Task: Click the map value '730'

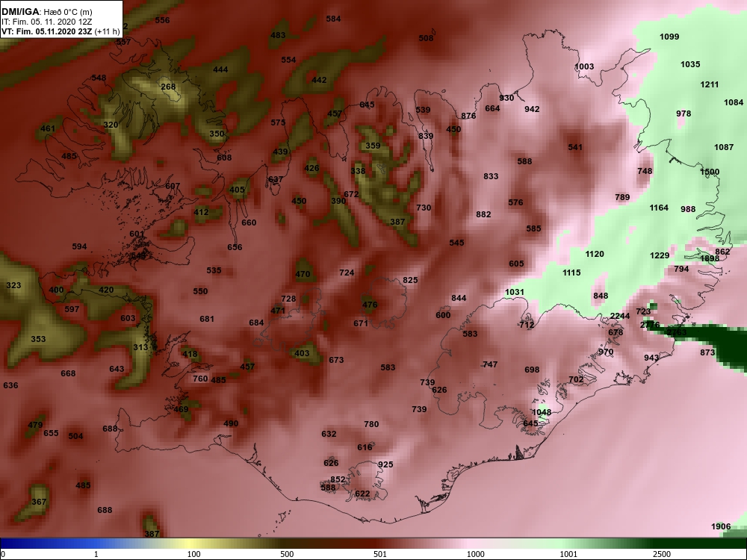Action: [x=424, y=208]
